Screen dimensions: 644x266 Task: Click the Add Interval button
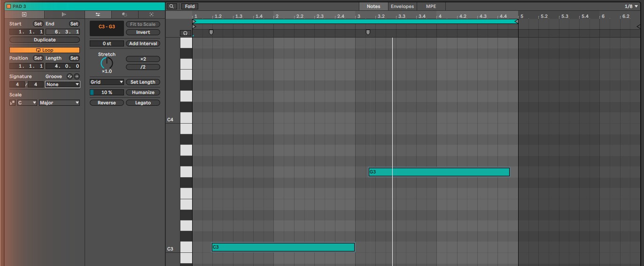pyautogui.click(x=143, y=43)
